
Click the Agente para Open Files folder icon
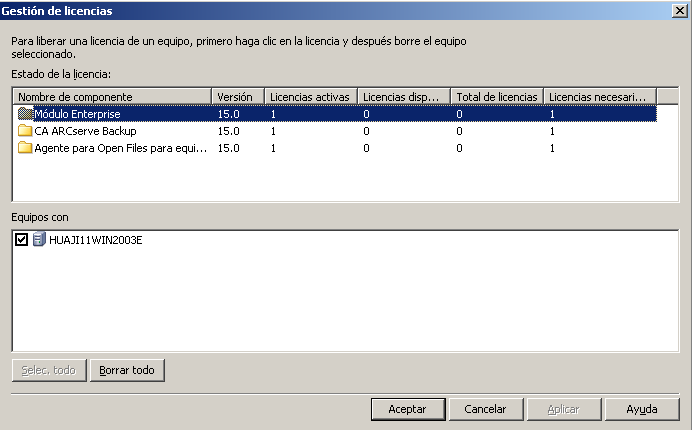(25, 148)
